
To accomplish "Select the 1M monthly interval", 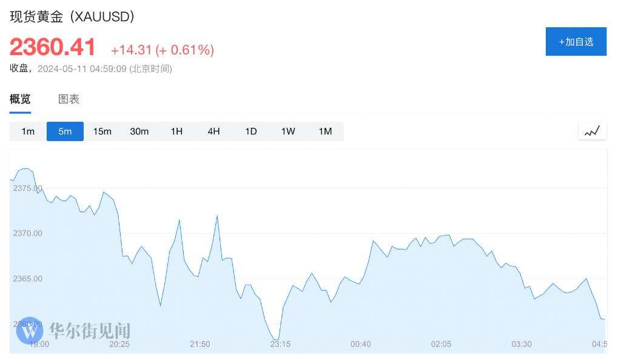I will 325,131.
